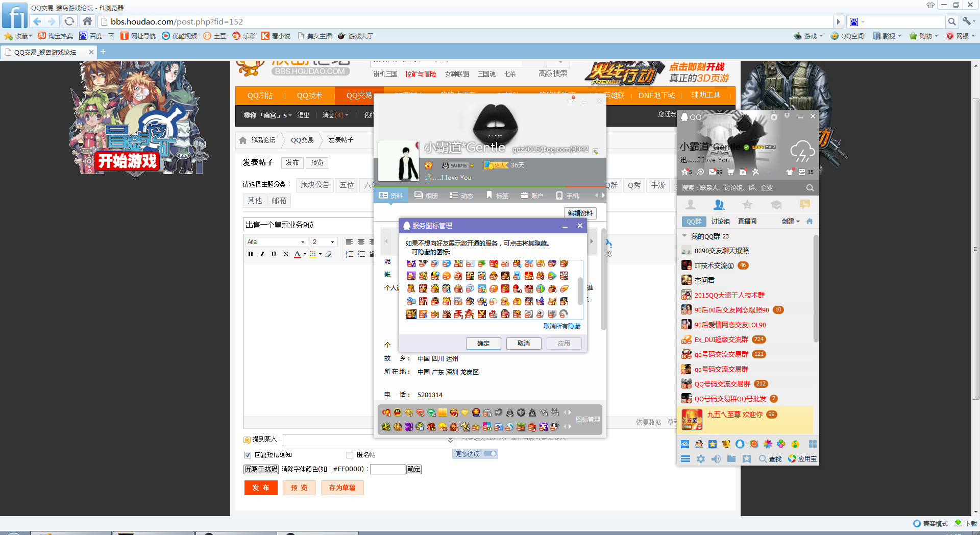980x535 pixels.
Task: Open QQ message box icon showing 15
Action: click(x=806, y=172)
